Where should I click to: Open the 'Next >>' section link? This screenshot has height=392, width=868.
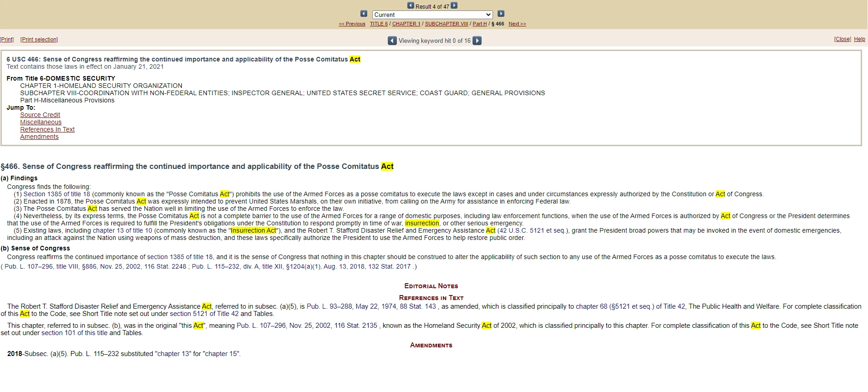coord(517,24)
